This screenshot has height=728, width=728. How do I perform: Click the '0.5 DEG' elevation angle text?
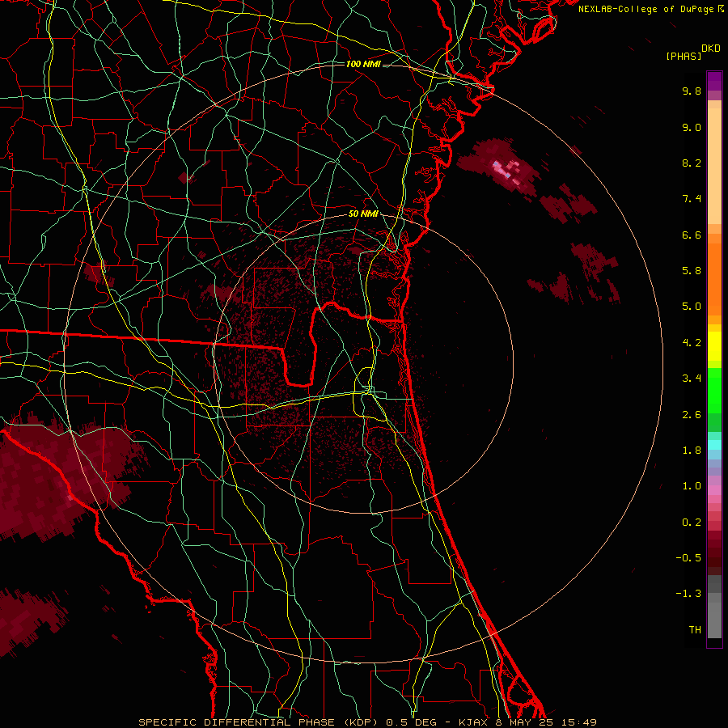[x=413, y=722]
